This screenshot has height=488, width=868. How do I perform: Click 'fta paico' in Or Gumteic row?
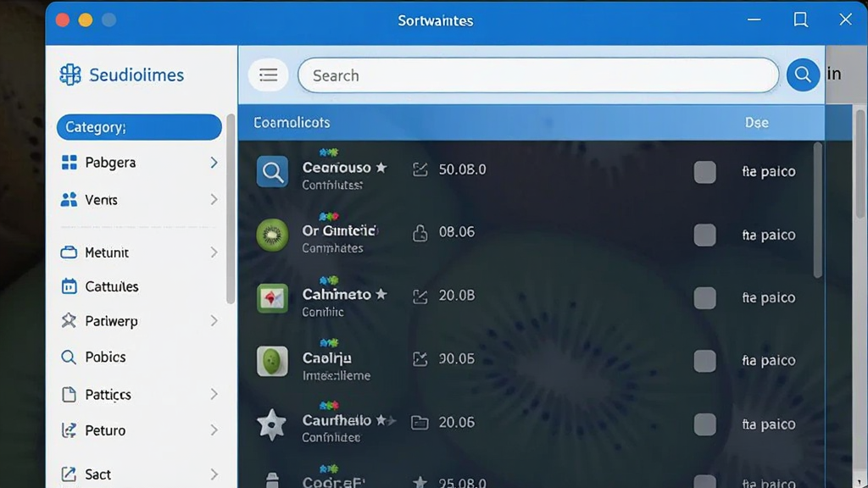coord(769,235)
